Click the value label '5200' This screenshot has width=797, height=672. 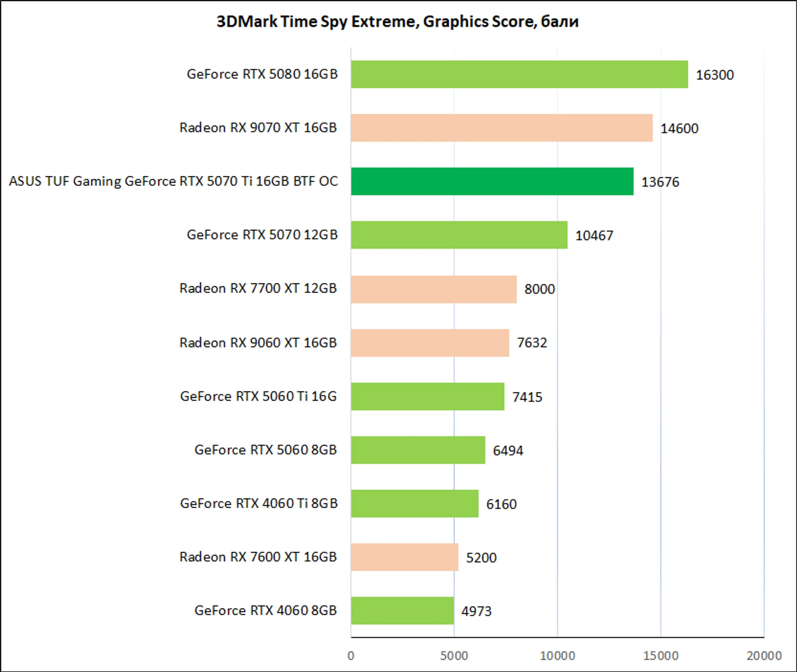[x=481, y=558]
